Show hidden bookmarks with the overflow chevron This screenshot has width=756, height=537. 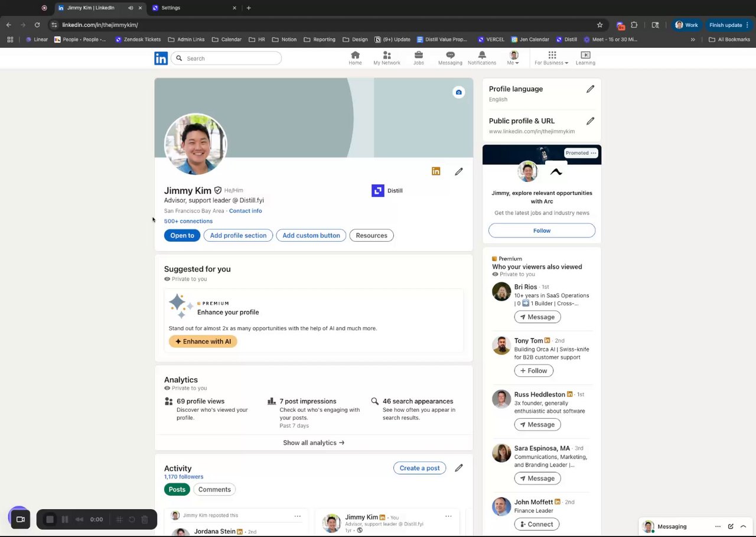coord(693,40)
